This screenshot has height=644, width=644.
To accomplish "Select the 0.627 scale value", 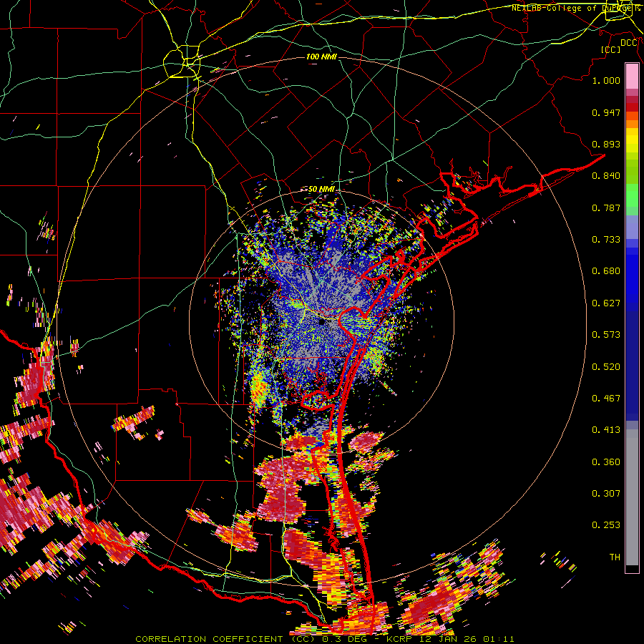I will pos(606,303).
